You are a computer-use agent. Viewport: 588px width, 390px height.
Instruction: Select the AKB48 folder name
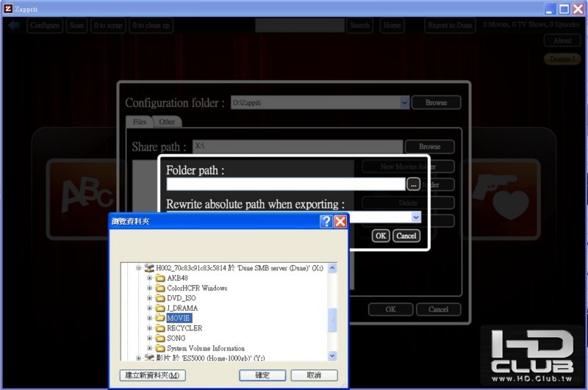(x=177, y=278)
